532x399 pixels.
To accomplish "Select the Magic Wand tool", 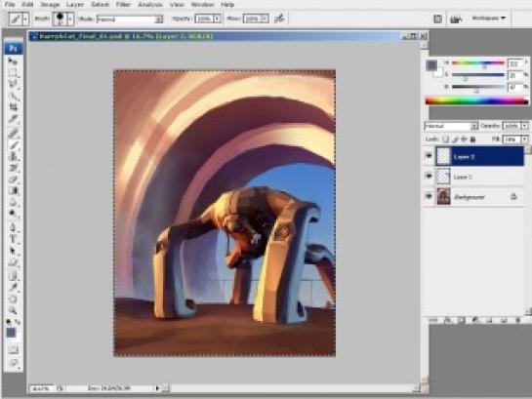I will [13, 96].
